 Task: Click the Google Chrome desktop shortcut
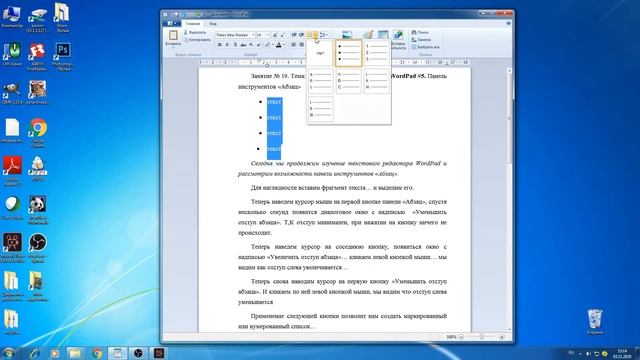38,133
